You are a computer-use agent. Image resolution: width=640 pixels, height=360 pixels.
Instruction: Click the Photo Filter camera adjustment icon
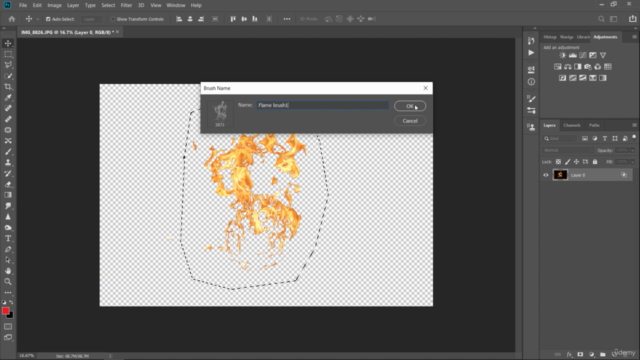point(588,67)
